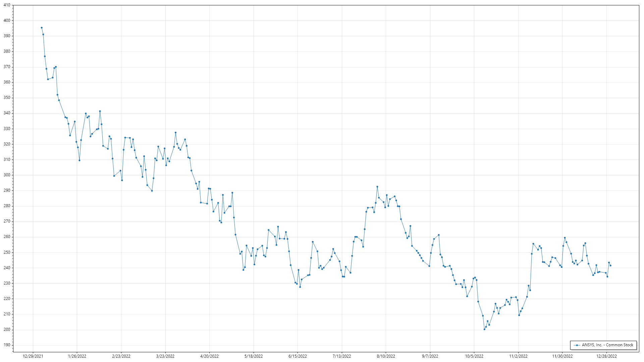Select the 250 y-axis value label
Image resolution: width=644 pixels, height=362 pixels.
point(7,252)
